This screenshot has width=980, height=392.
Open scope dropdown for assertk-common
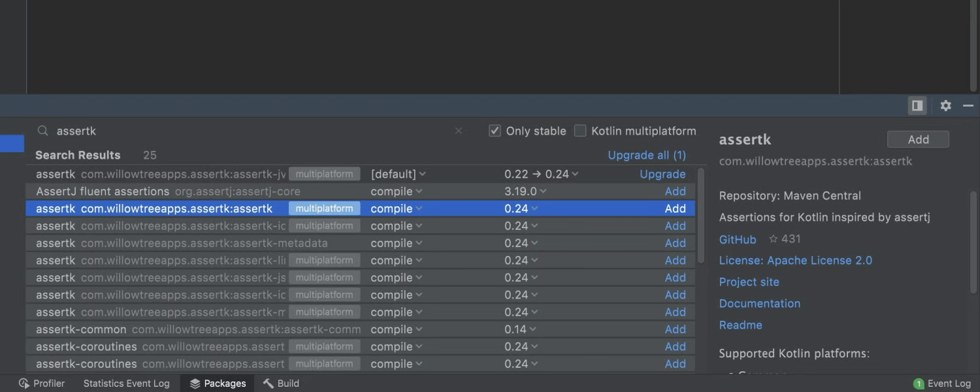396,329
